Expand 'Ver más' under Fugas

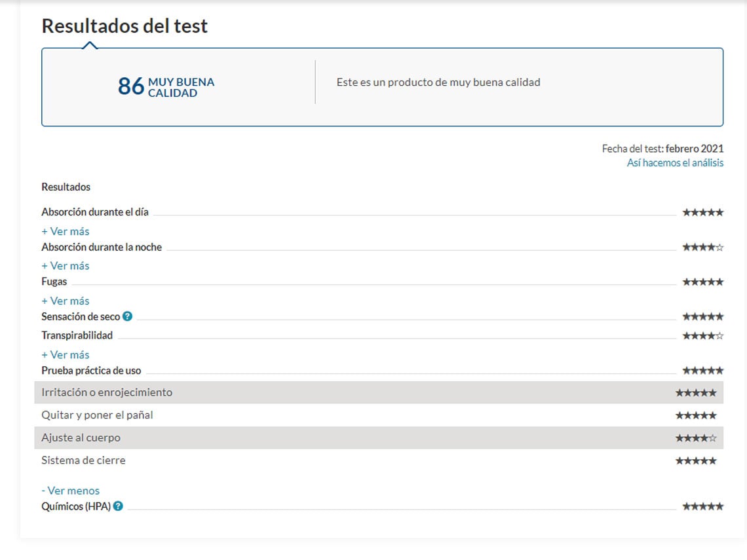click(66, 301)
